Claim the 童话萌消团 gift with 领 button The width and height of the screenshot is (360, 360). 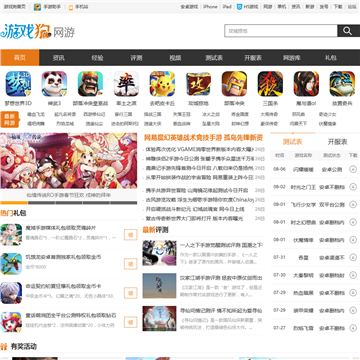(x=131, y=322)
